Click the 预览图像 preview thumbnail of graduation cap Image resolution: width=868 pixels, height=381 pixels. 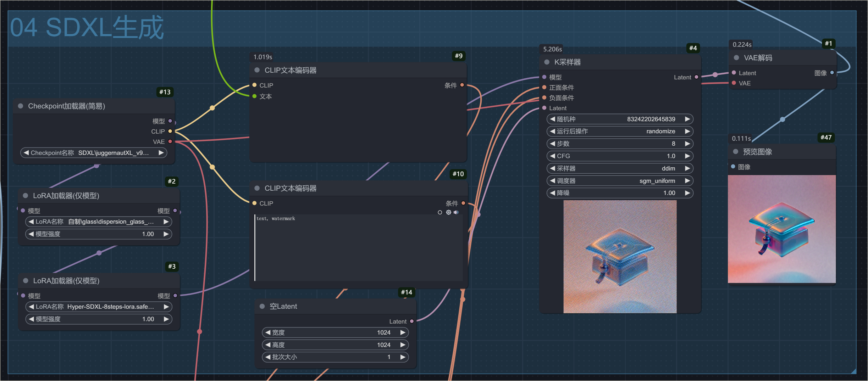point(782,229)
